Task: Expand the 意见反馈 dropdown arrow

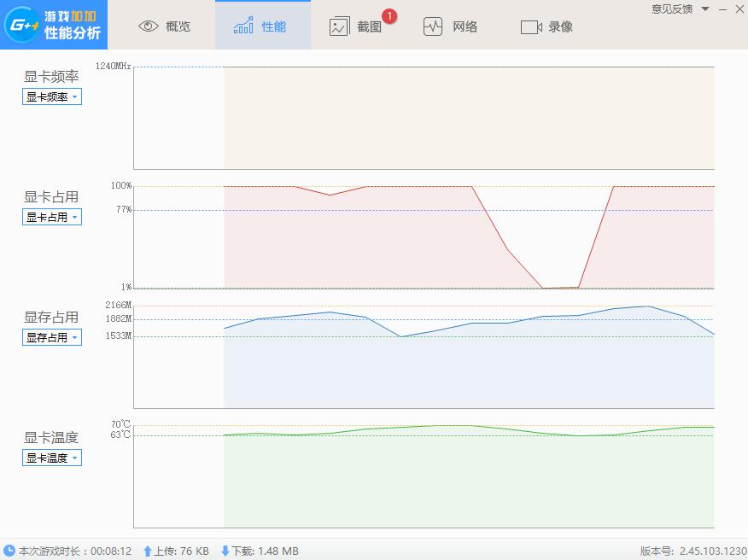Action: pos(704,9)
